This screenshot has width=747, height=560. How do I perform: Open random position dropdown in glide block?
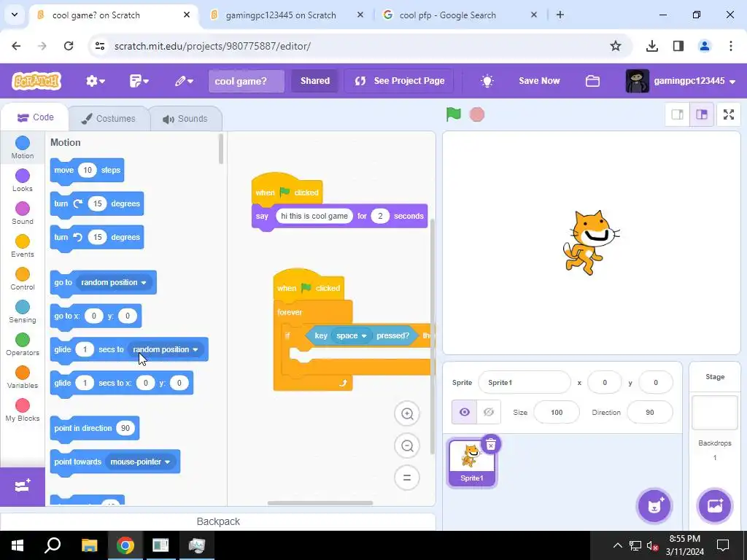pos(166,349)
